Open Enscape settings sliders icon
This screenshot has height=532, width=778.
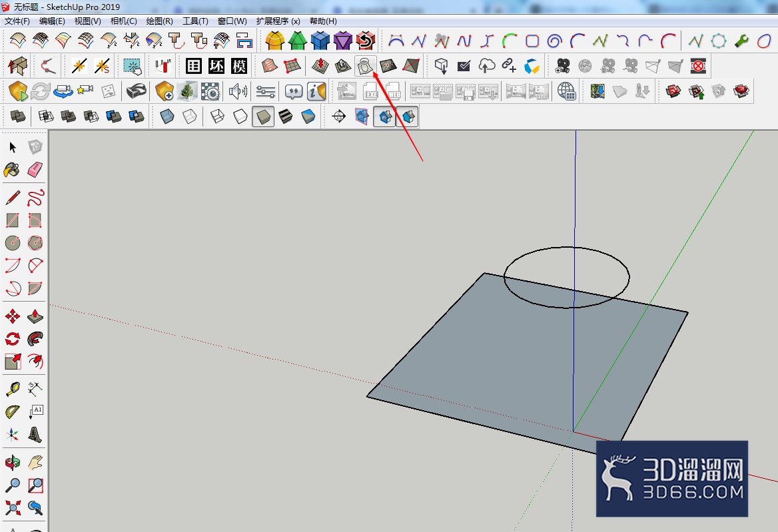[266, 91]
